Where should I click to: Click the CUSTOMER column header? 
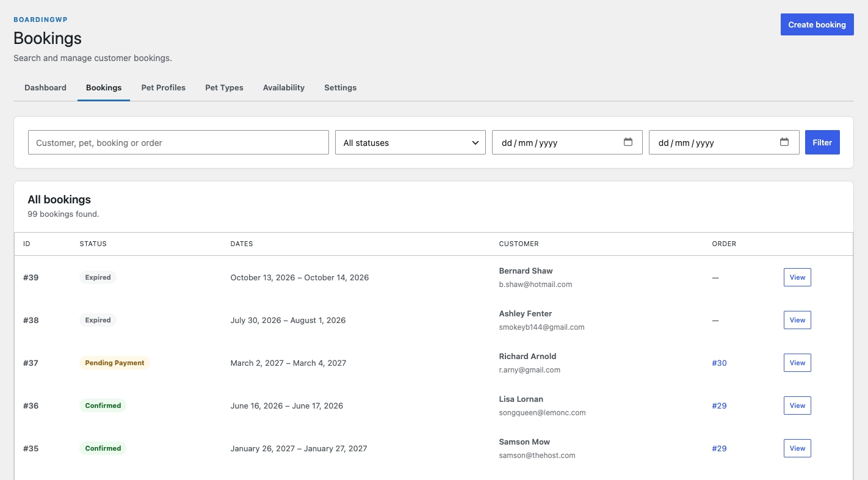(x=519, y=244)
